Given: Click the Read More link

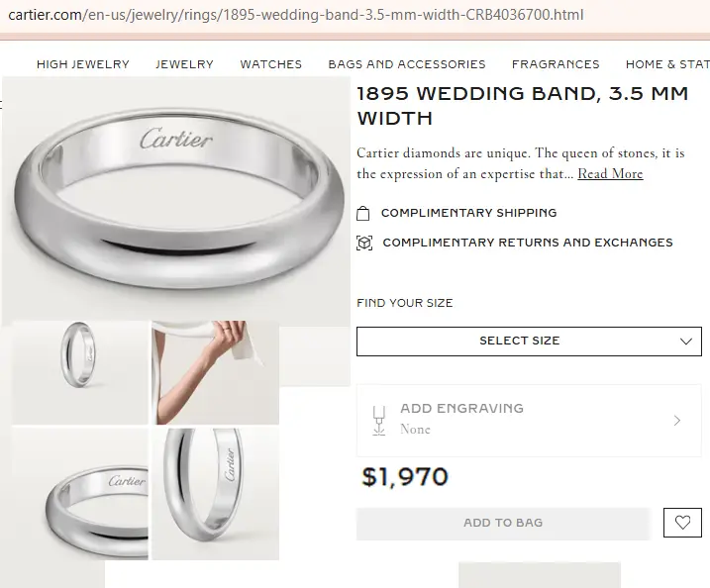Looking at the screenshot, I should point(610,174).
